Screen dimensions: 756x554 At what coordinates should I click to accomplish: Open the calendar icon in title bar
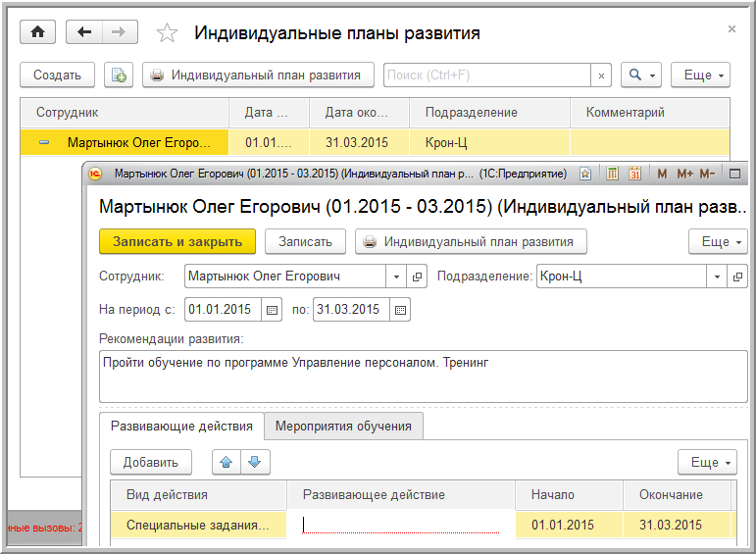click(634, 174)
